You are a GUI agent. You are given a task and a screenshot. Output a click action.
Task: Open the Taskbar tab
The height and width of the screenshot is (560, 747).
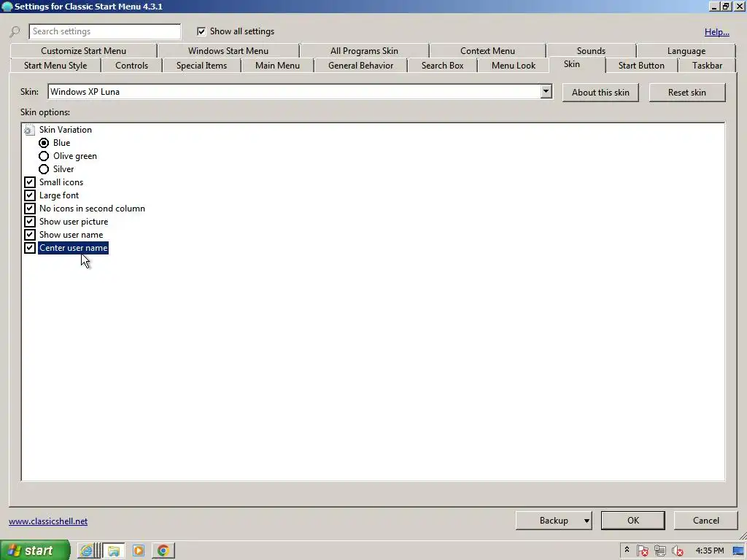(x=707, y=66)
